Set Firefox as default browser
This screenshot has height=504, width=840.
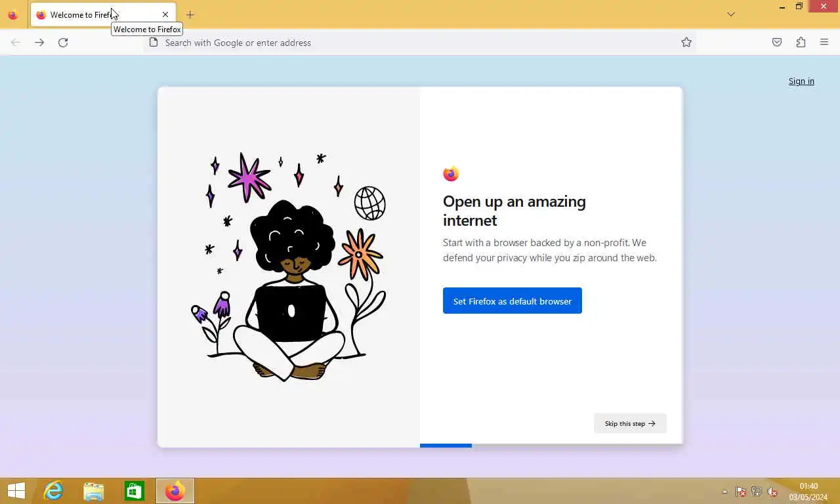513,301
